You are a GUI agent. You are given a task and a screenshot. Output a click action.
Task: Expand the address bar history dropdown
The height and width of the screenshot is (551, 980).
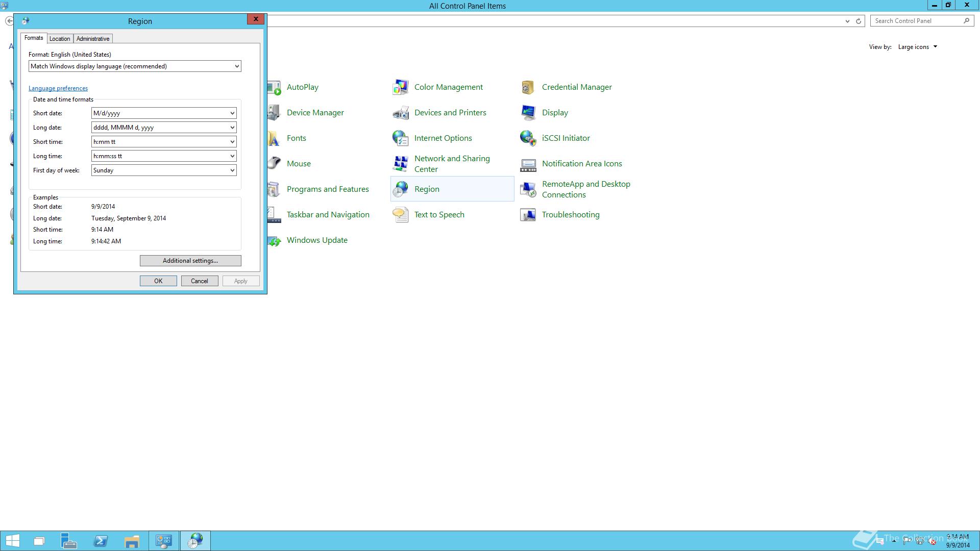tap(847, 21)
